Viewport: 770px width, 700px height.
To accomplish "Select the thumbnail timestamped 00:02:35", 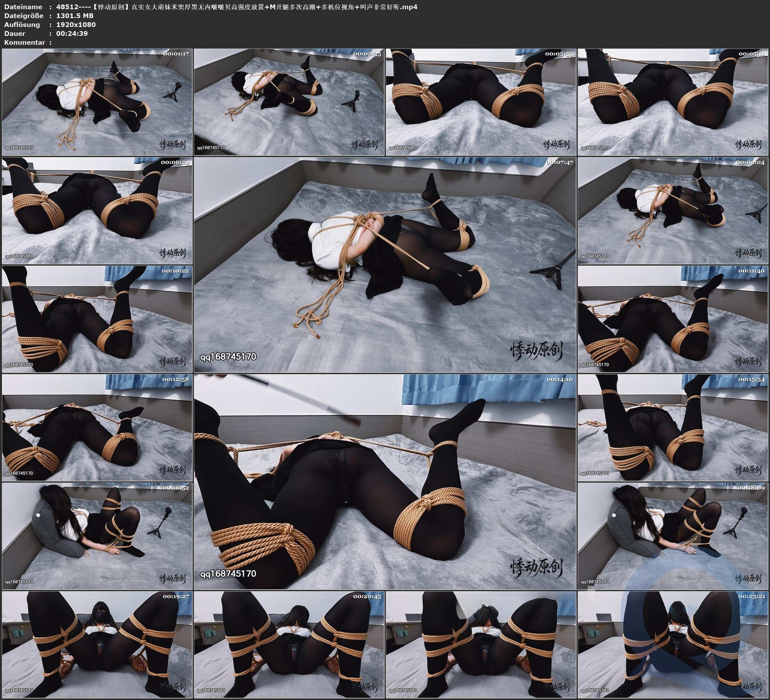I will tap(289, 102).
